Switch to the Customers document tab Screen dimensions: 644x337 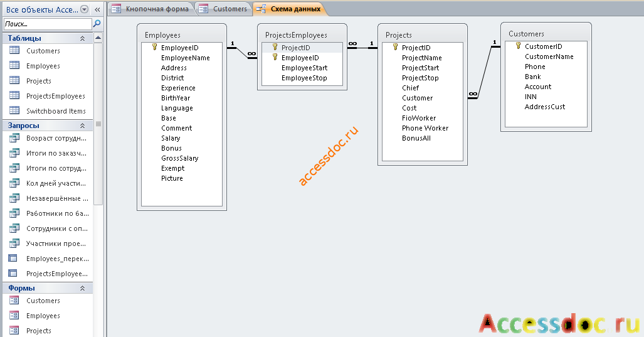point(223,9)
